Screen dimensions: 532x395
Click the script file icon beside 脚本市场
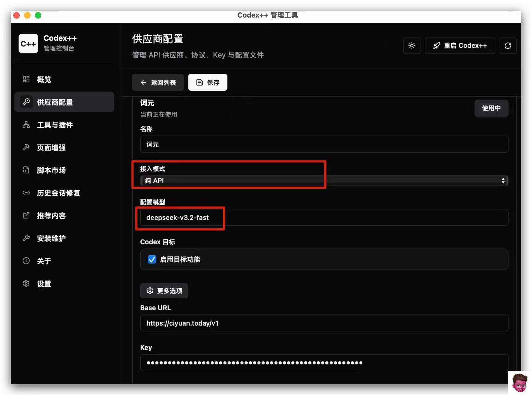click(26, 170)
